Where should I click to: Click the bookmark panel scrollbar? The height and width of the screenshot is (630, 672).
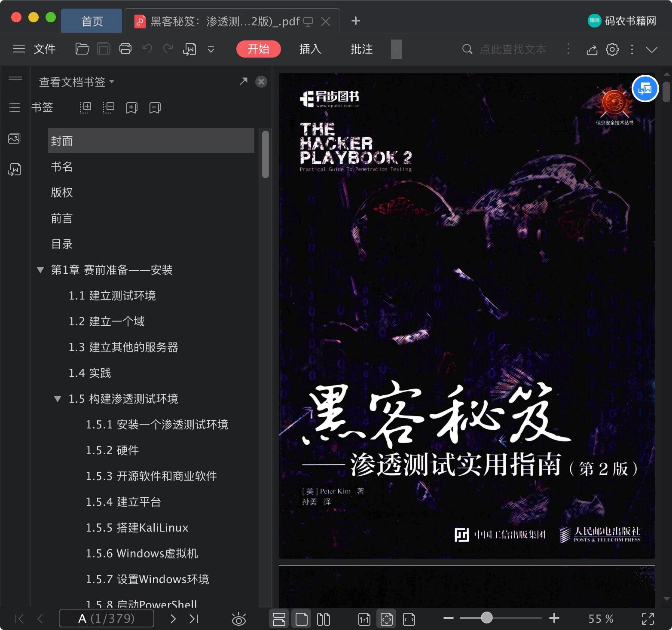click(x=266, y=154)
